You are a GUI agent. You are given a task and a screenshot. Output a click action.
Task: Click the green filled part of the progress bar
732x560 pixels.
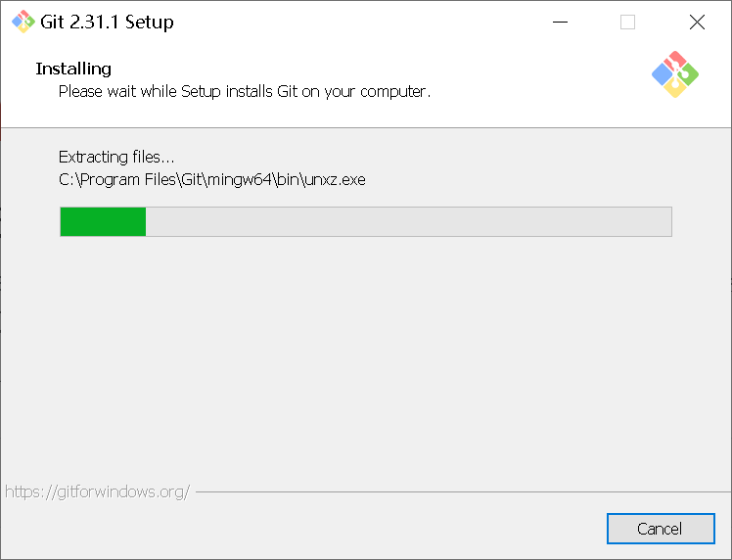pyautogui.click(x=103, y=221)
